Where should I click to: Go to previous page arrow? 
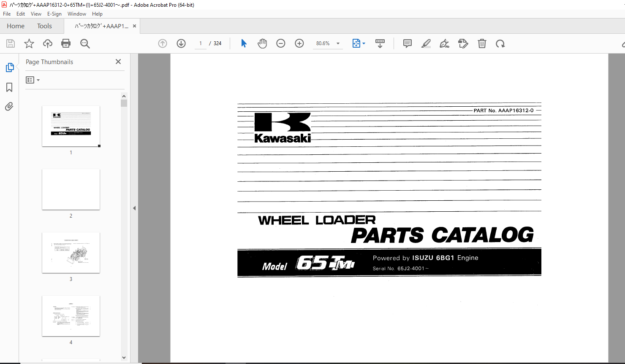coord(163,43)
